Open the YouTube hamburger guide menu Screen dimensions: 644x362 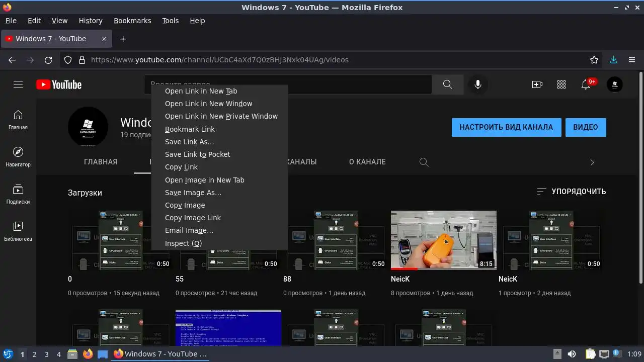[x=18, y=84]
